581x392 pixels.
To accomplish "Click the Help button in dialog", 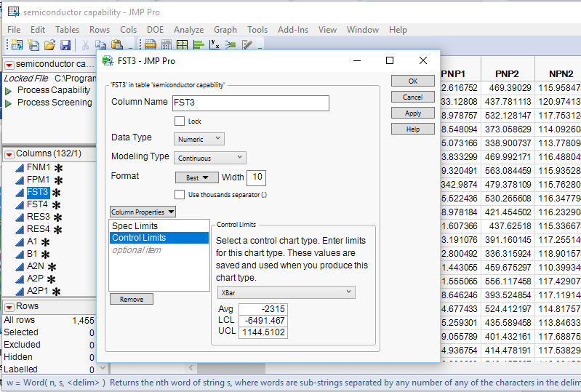I will 413,129.
